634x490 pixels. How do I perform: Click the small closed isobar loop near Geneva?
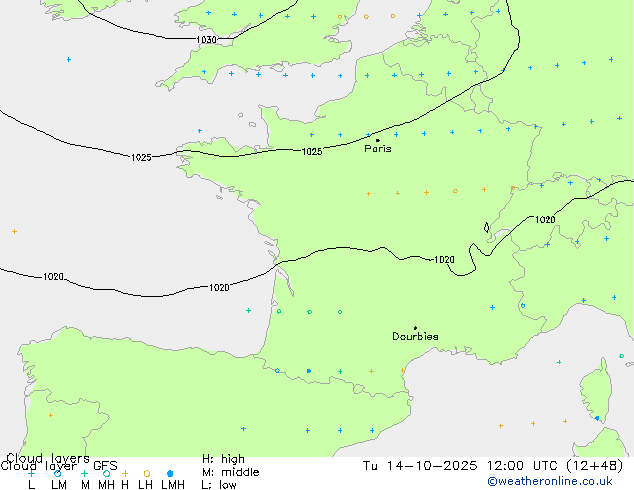(x=486, y=228)
